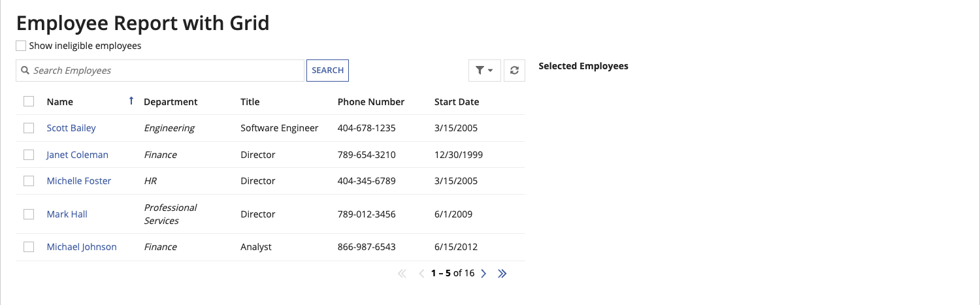Screen dimensions: 980x305
Task: Sort by the Department column header
Action: pos(171,102)
